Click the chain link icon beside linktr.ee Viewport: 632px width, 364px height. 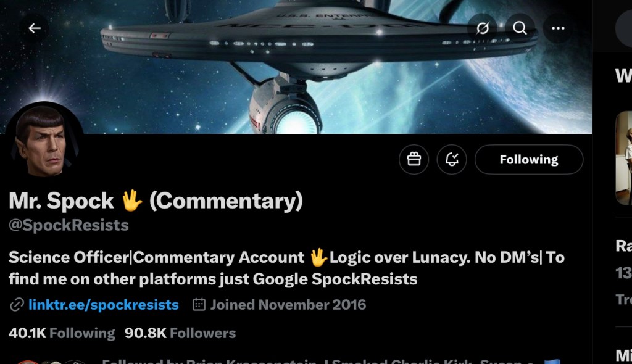[17, 305]
